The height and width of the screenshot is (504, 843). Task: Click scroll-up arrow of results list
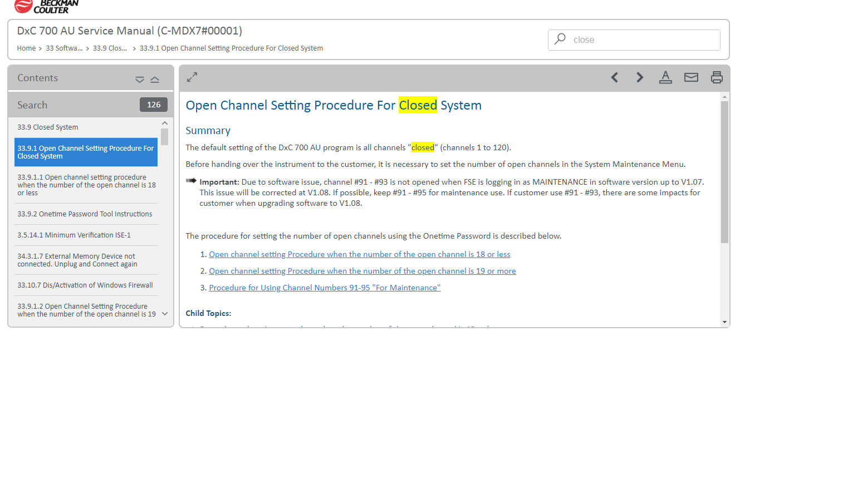pos(165,123)
